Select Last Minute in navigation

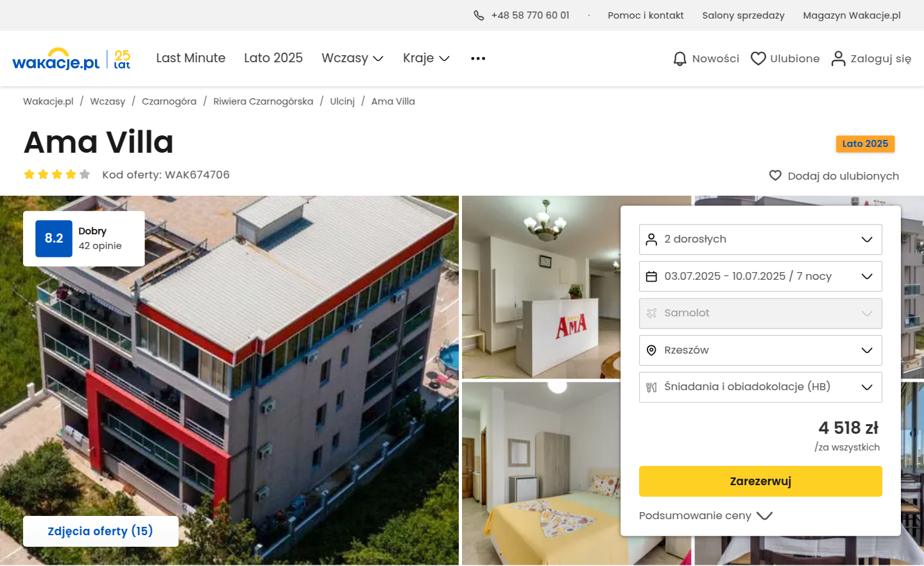pyautogui.click(x=191, y=58)
